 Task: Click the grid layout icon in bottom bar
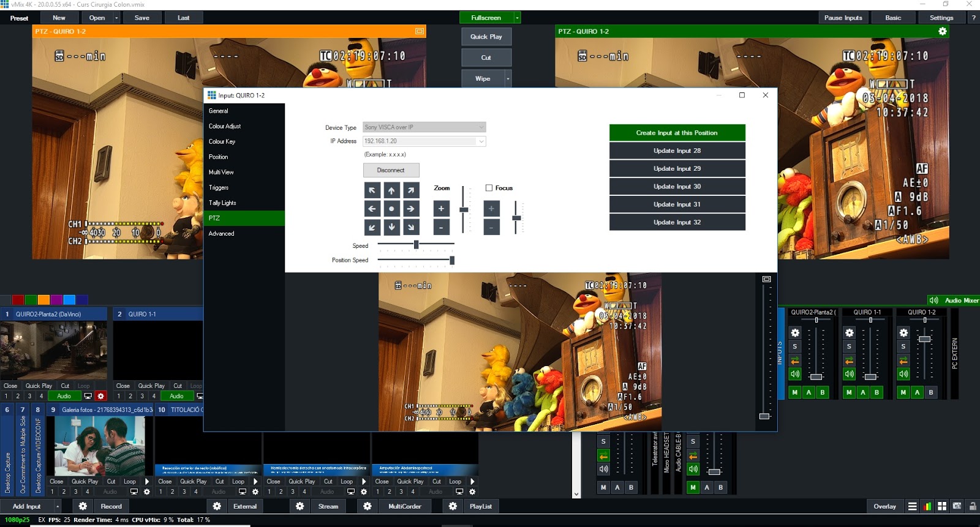(x=942, y=506)
